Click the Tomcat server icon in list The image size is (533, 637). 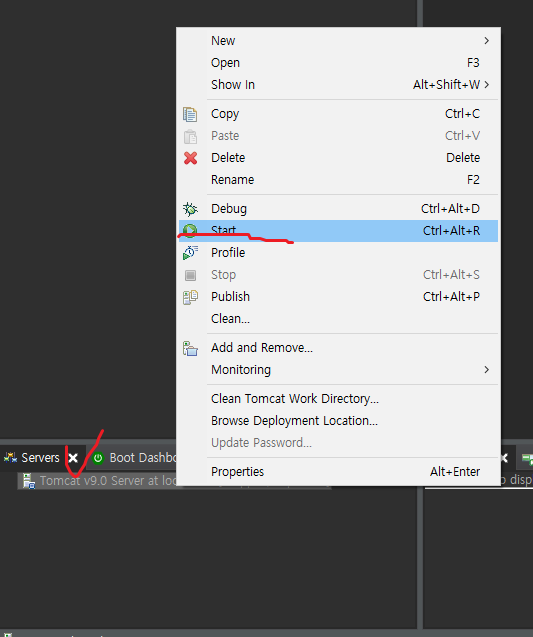28,481
